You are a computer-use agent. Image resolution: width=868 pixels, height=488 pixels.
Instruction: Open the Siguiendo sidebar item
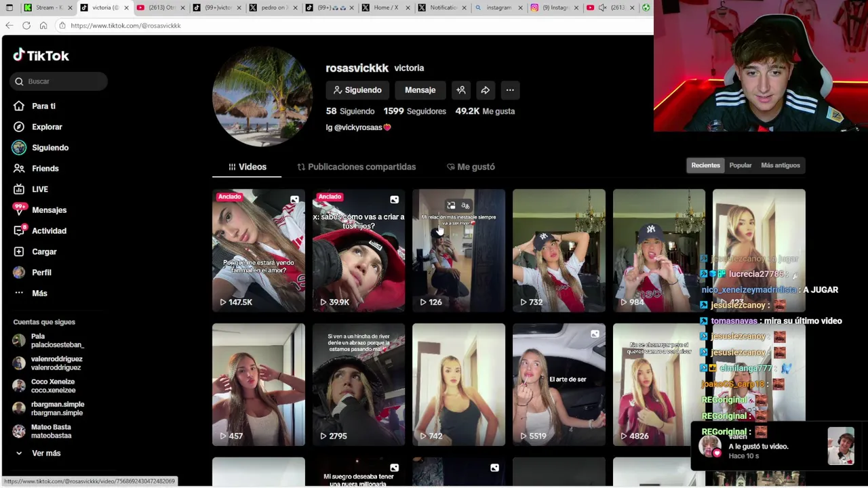[x=50, y=148]
